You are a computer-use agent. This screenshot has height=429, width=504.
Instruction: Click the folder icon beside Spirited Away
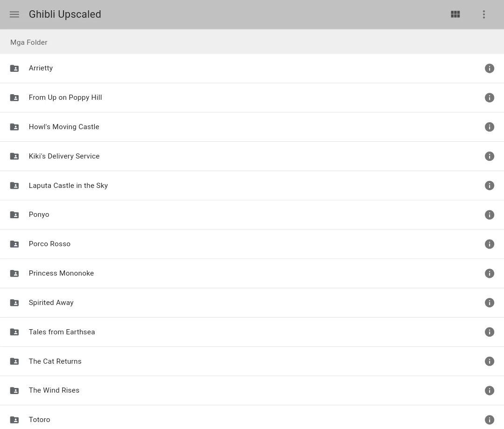[14, 303]
